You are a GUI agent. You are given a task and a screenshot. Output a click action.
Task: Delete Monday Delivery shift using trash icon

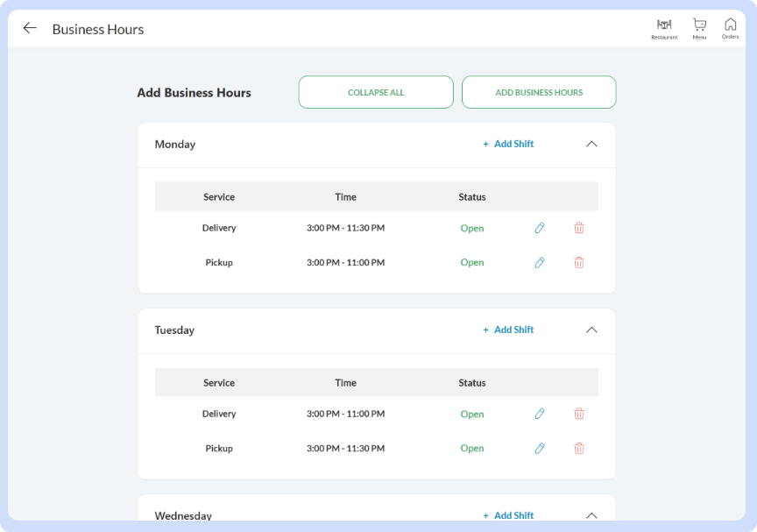click(579, 228)
